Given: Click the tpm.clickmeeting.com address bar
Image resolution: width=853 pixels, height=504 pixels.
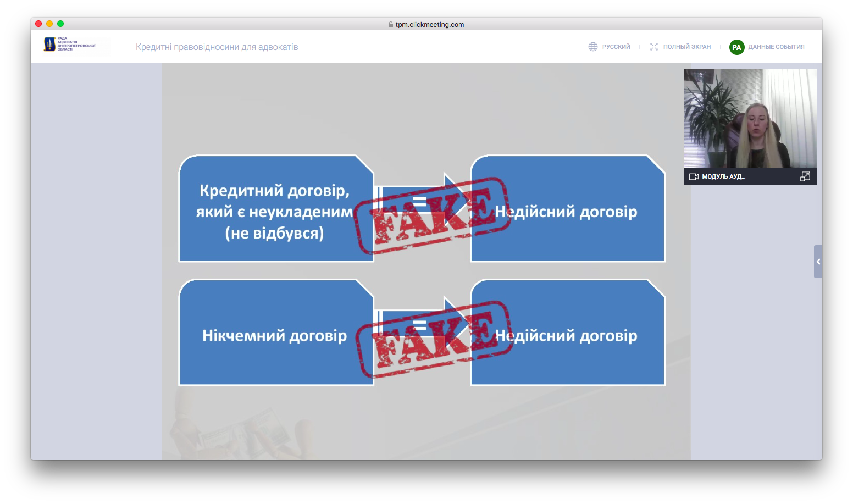Looking at the screenshot, I should coord(429,24).
